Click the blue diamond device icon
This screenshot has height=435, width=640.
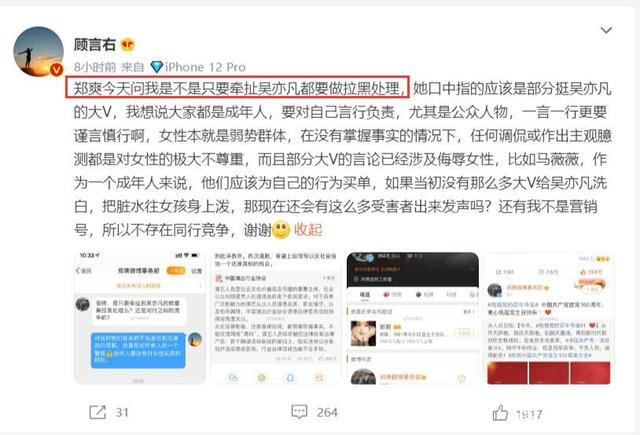pos(156,67)
